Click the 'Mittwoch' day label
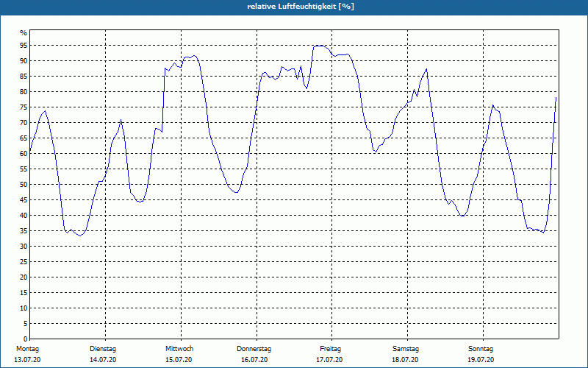 tap(179, 349)
